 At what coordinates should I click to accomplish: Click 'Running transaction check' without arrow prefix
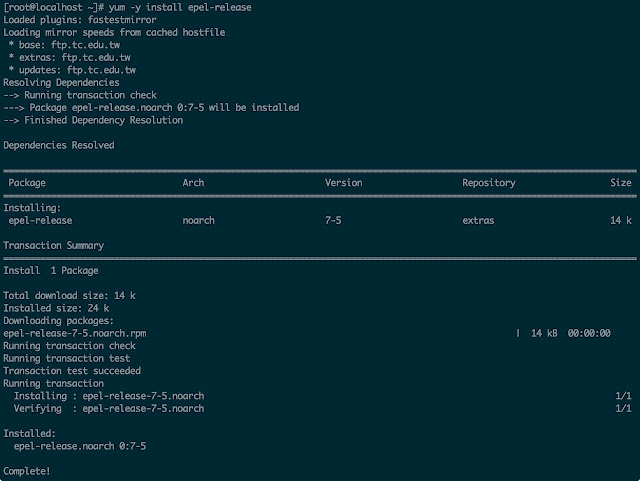tap(69, 346)
